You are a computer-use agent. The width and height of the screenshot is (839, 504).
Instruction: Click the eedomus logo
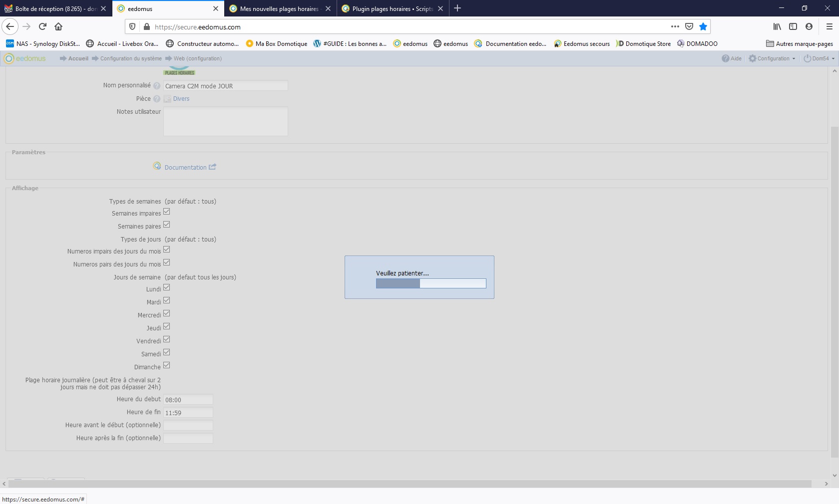click(x=25, y=58)
